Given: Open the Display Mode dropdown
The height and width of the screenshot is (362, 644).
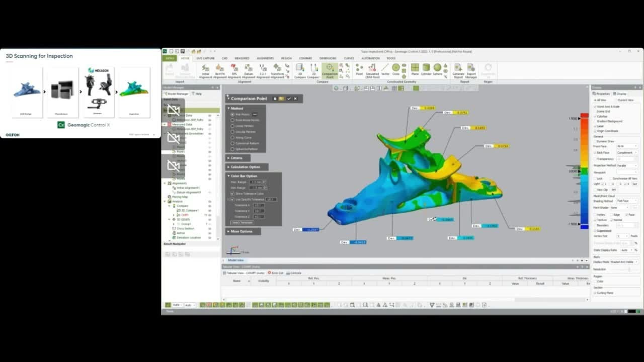Looking at the screenshot, I should 623,261.
